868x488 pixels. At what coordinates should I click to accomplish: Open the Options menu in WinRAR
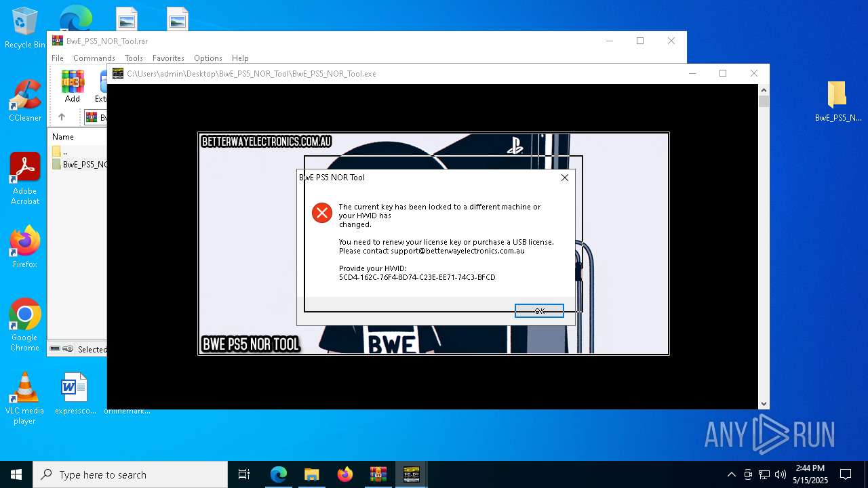click(208, 58)
